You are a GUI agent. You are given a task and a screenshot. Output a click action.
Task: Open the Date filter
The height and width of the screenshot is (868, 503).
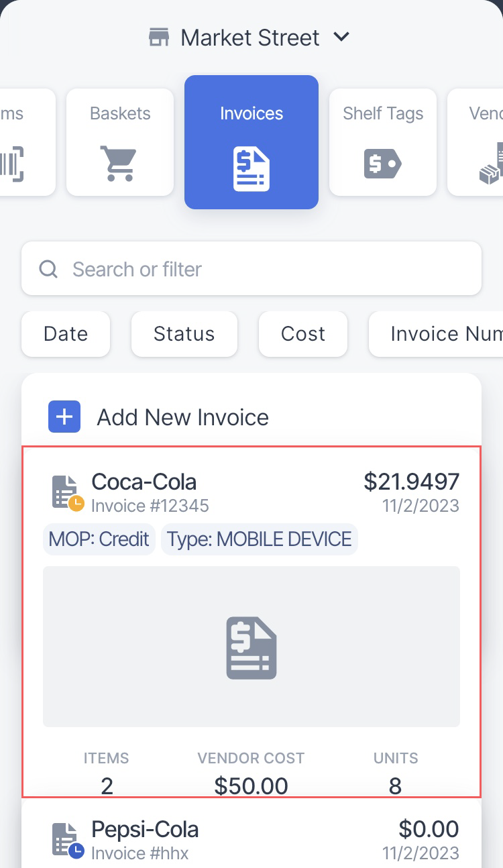click(66, 334)
